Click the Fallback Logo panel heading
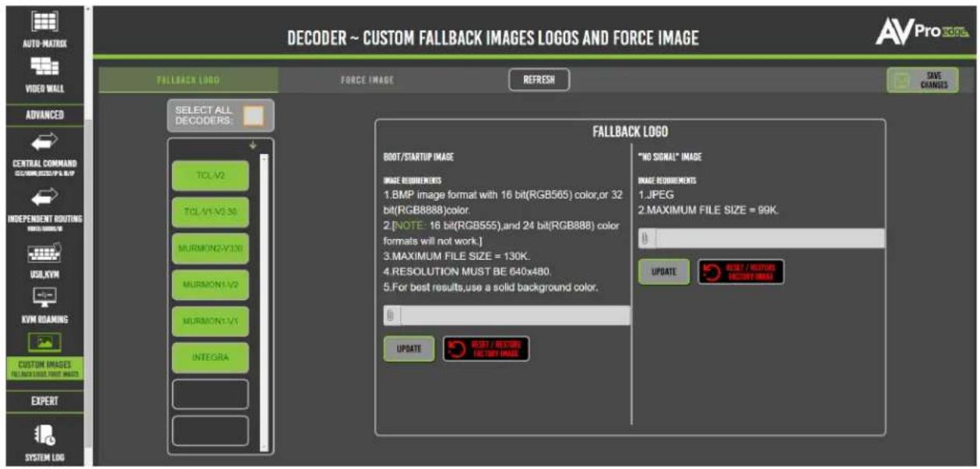The height and width of the screenshot is (469, 980). 630,132
